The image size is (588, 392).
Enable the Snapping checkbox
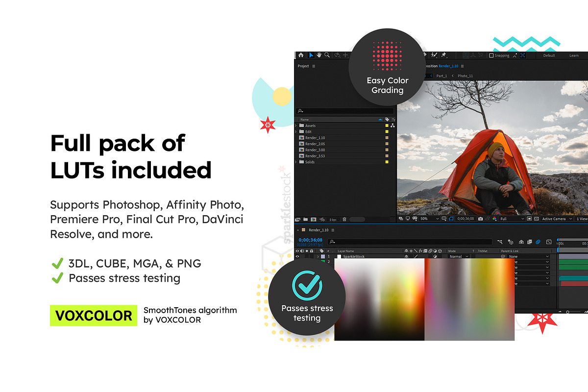coord(491,55)
